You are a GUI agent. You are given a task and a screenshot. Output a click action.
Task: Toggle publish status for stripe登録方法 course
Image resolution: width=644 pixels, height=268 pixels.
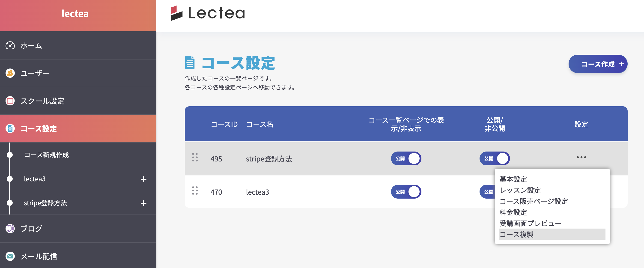(494, 158)
